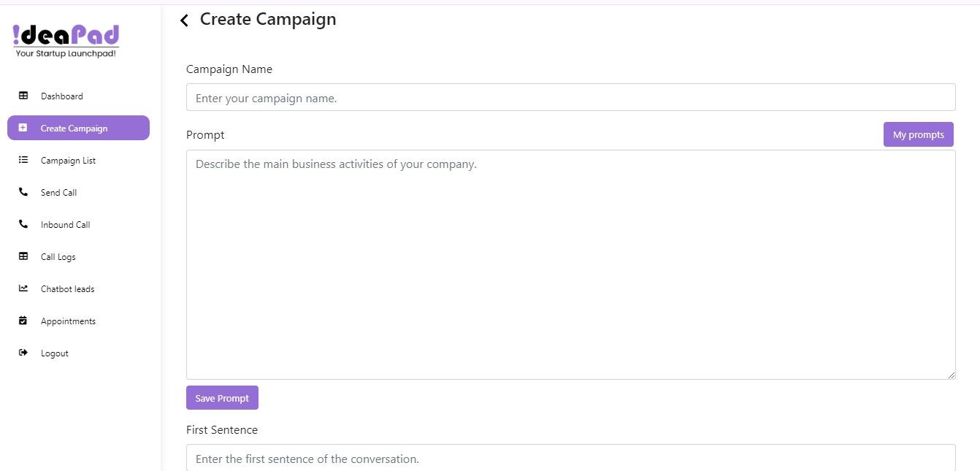Screen dimensions: 980x471
Task: Click the Inbound Call phone icon
Action: pos(23,224)
